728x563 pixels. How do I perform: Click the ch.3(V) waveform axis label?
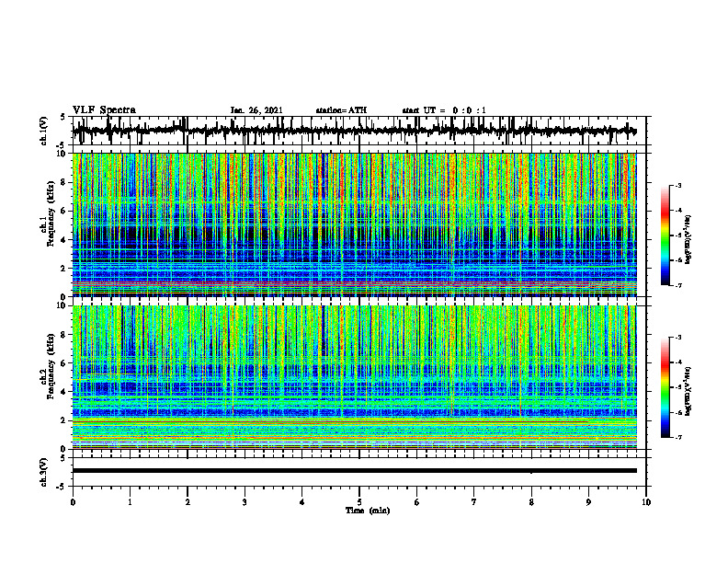(x=44, y=472)
